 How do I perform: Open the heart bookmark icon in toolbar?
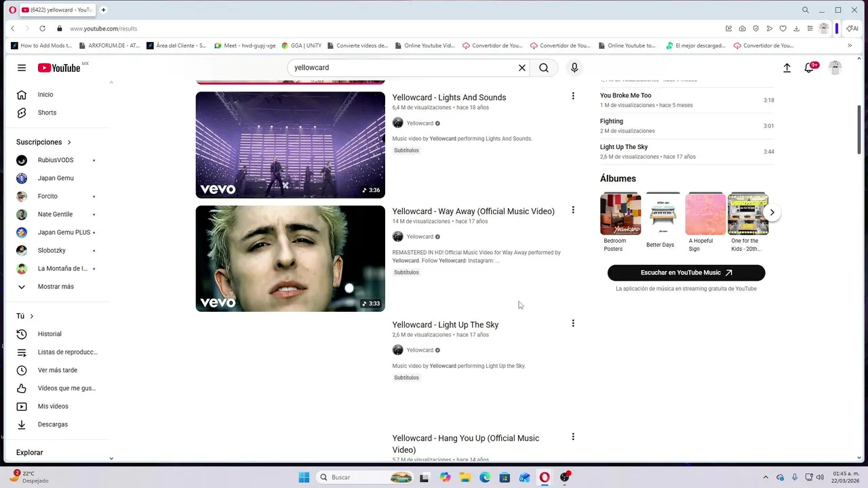coord(783,28)
